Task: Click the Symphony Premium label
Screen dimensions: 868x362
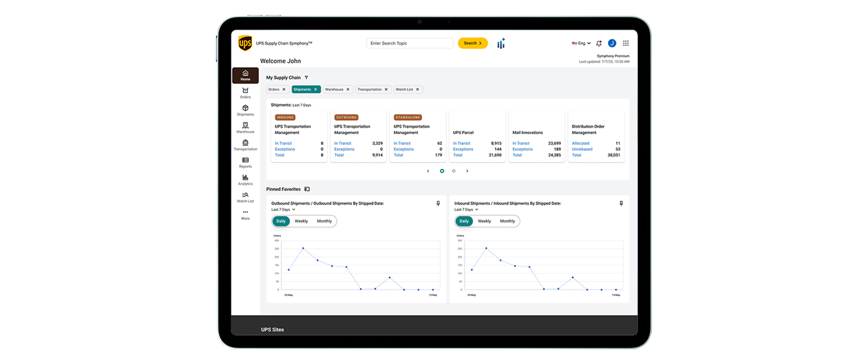Action: pos(613,56)
